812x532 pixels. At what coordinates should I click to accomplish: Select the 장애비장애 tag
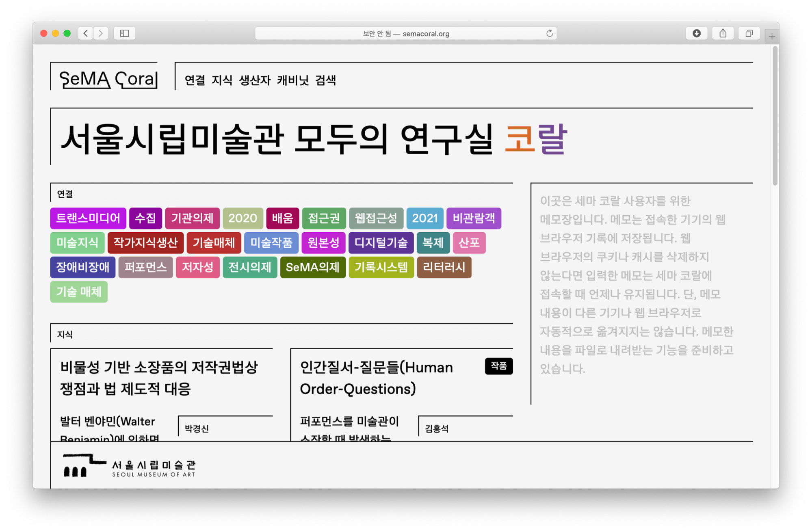(82, 267)
